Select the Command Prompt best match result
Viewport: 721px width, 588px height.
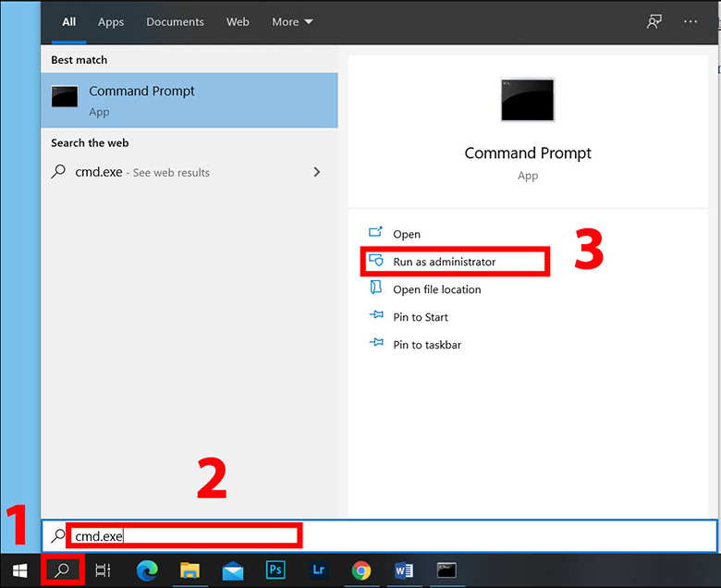189,101
